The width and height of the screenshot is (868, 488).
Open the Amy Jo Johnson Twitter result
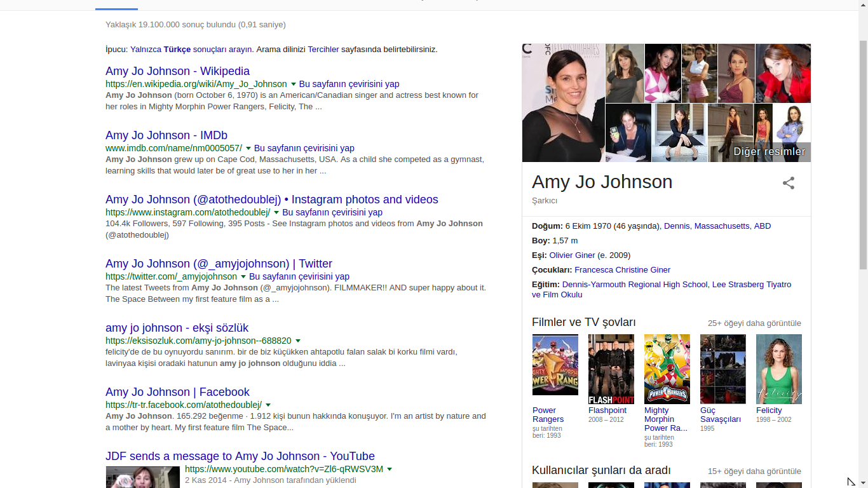pos(219,264)
